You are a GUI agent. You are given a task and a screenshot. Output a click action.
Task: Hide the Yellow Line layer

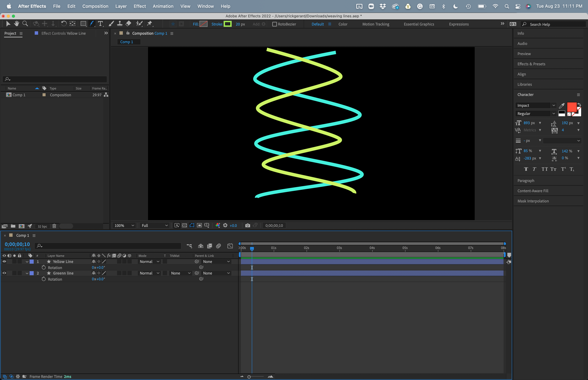click(4, 262)
